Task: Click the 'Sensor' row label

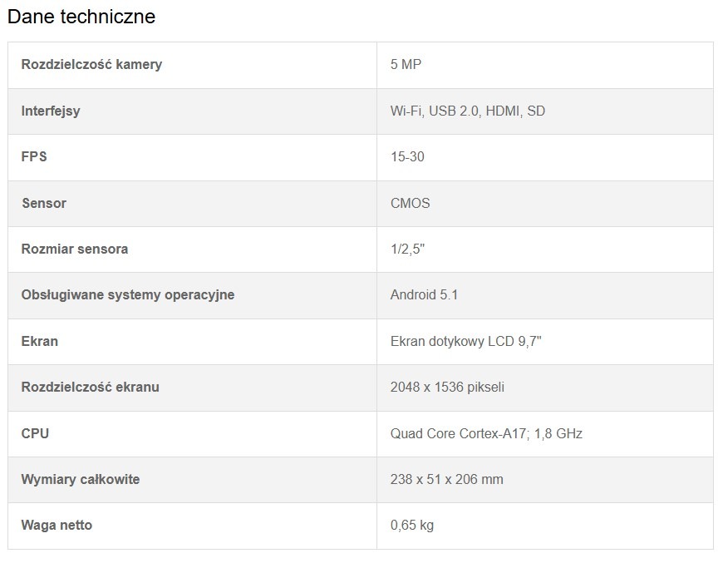Action: (x=44, y=203)
